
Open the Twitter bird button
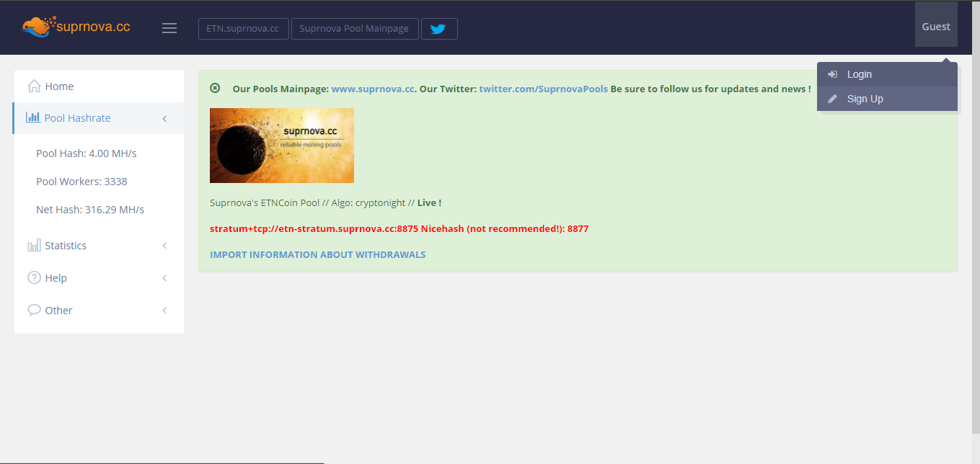click(439, 29)
